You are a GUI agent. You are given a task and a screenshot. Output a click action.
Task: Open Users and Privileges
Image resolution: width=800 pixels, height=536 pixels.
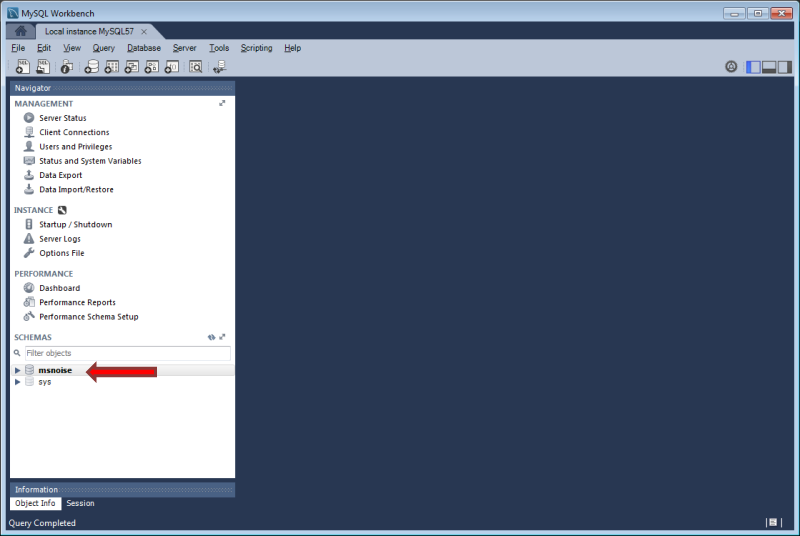[76, 146]
